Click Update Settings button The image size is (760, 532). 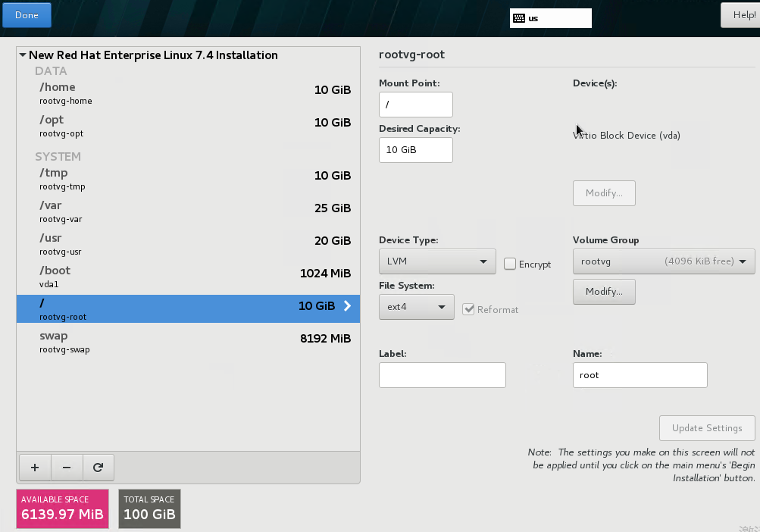(707, 428)
